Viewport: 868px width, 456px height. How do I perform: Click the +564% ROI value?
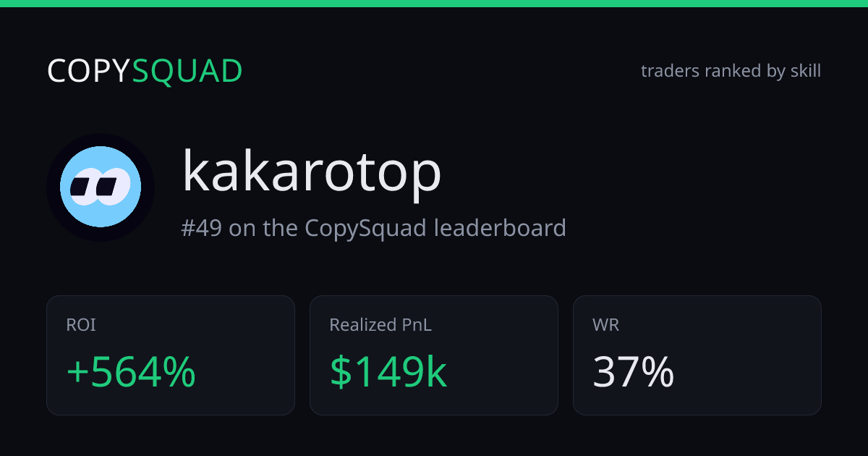[x=131, y=373]
